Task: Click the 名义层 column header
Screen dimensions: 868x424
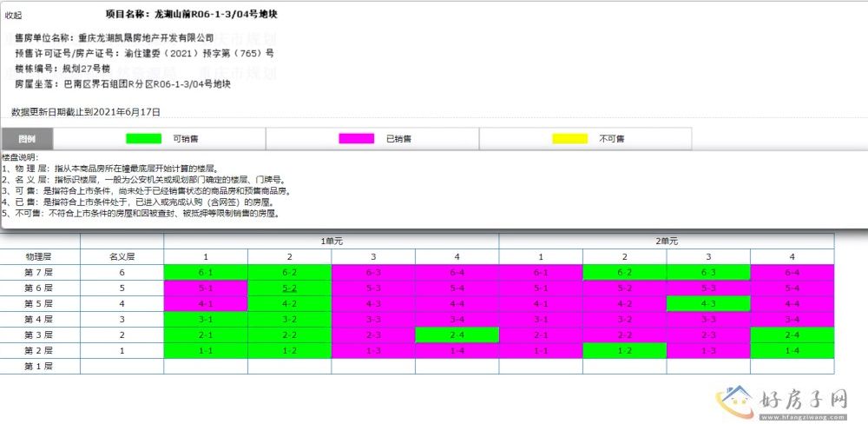Action: point(122,256)
